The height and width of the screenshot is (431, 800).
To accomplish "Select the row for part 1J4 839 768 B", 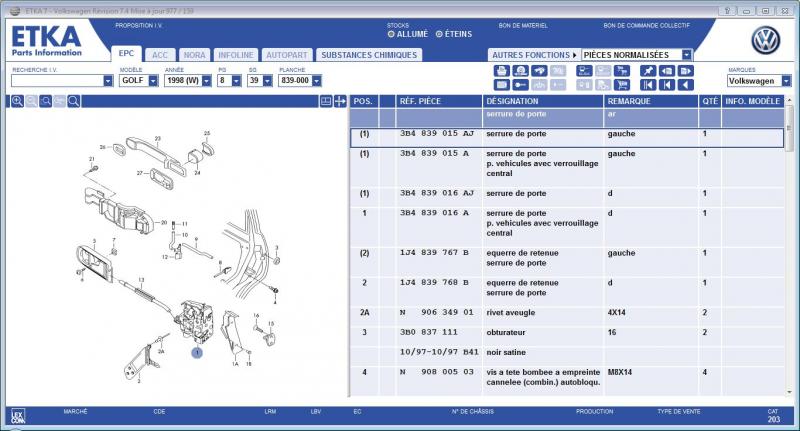I will pos(566,292).
